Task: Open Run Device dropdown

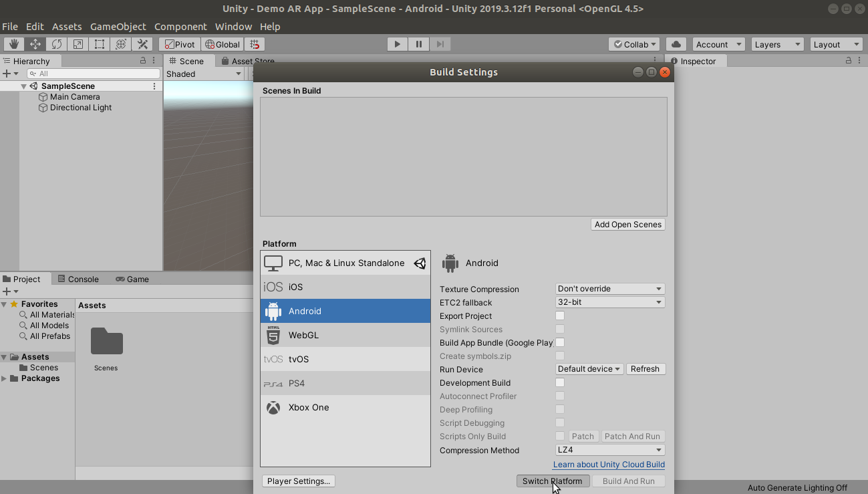Action: 589,369
